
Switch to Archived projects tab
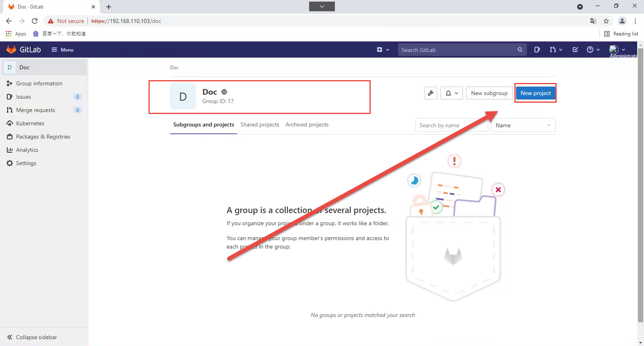click(307, 125)
